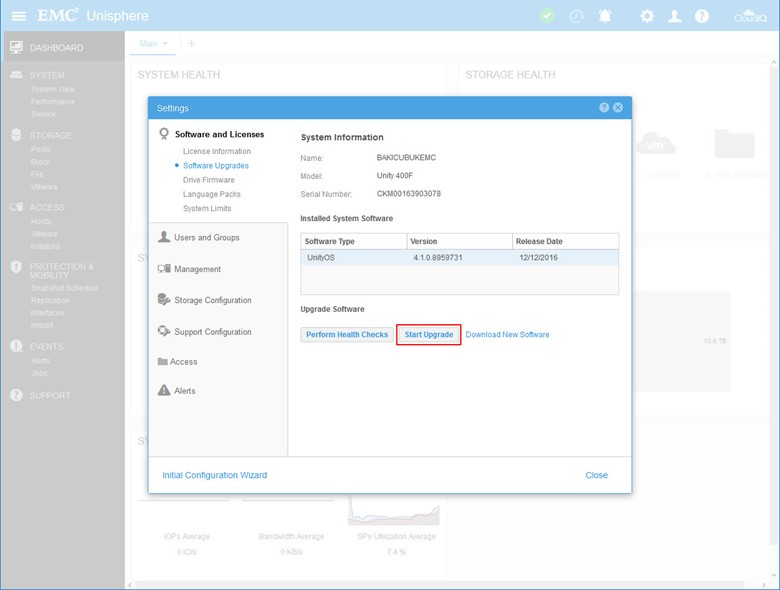
Task: Open the Initial Configuration Wizard link
Action: pos(214,475)
